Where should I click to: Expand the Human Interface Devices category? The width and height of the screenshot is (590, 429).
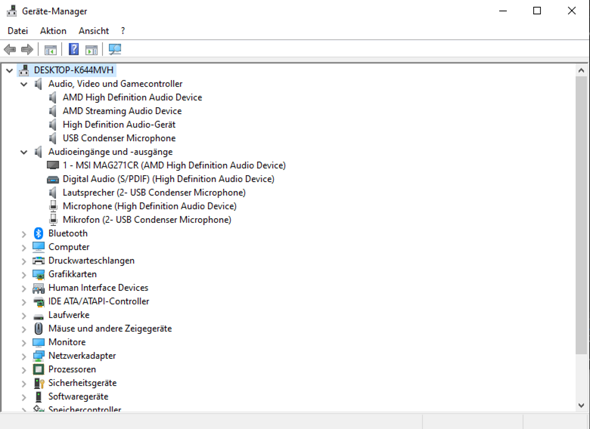[24, 289]
